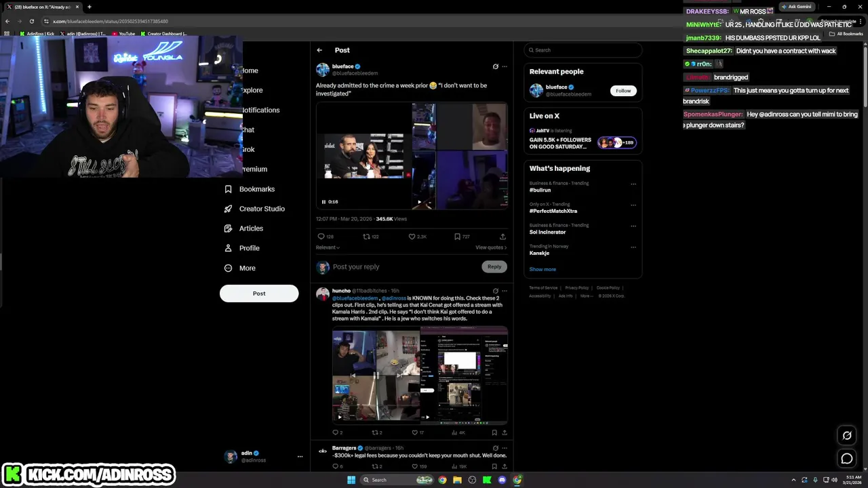Reply icon with 128 on main post

[x=325, y=237]
